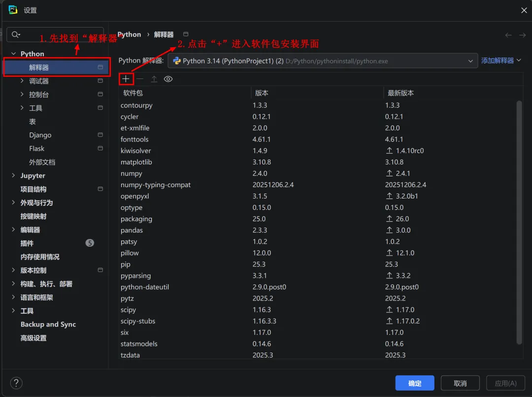Open the 外部文档 settings page

pos(42,162)
